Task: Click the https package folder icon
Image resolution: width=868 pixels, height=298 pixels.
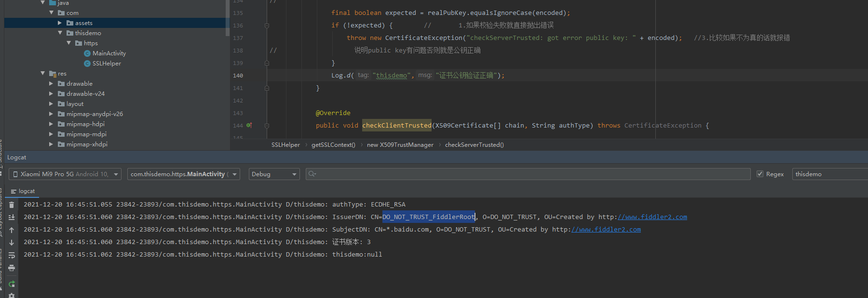Action: (79, 43)
